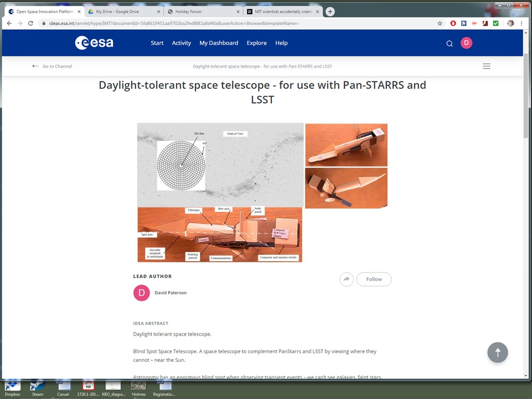Viewport: 532px width, 399px height.
Task: Open a new browser tab with plus button
Action: (x=330, y=12)
